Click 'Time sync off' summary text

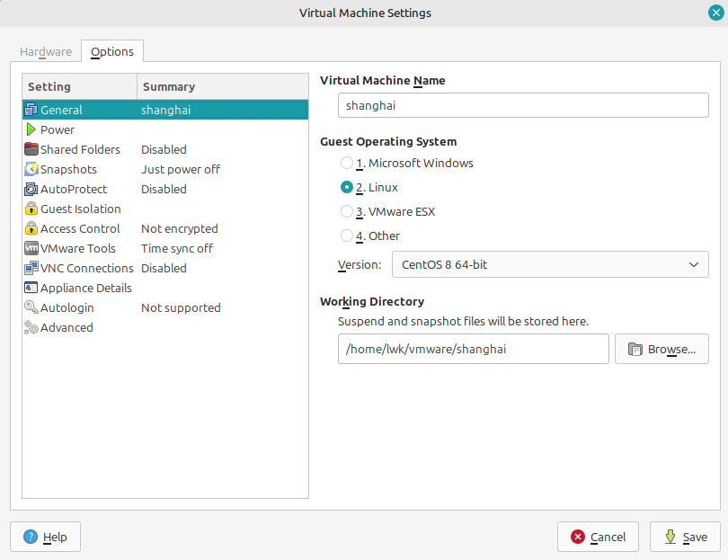tap(177, 248)
